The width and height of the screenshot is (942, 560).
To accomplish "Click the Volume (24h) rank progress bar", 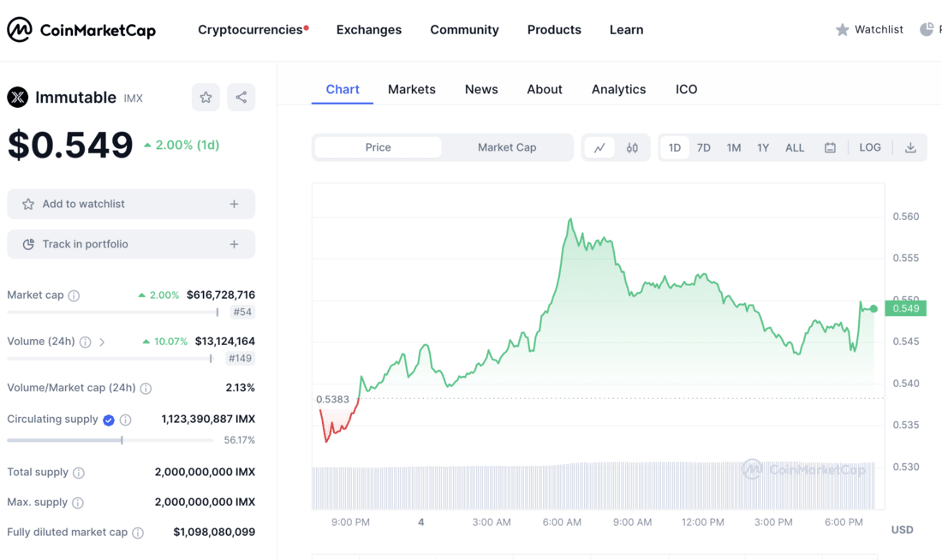I will click(x=110, y=359).
